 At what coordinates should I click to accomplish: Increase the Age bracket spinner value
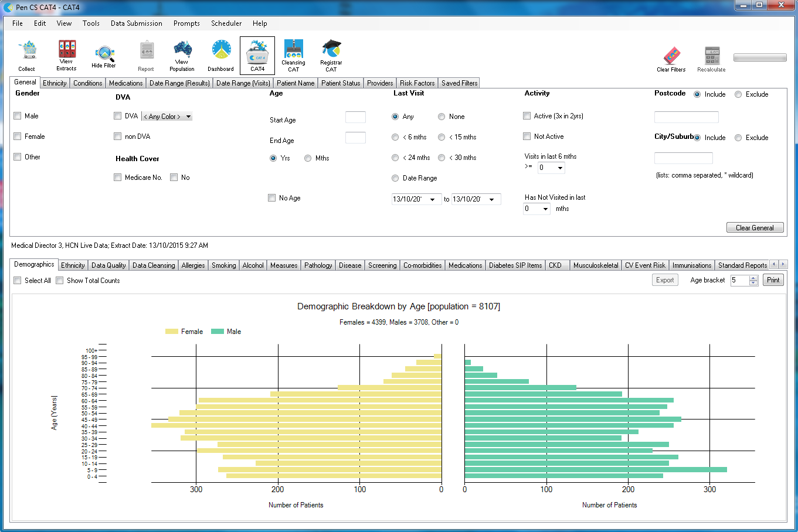[x=753, y=278]
